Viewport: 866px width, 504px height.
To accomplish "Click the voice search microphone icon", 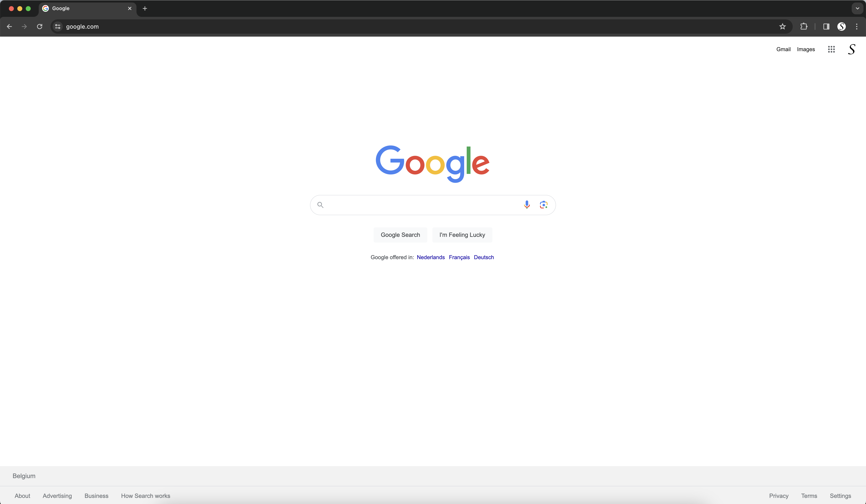I will point(526,205).
